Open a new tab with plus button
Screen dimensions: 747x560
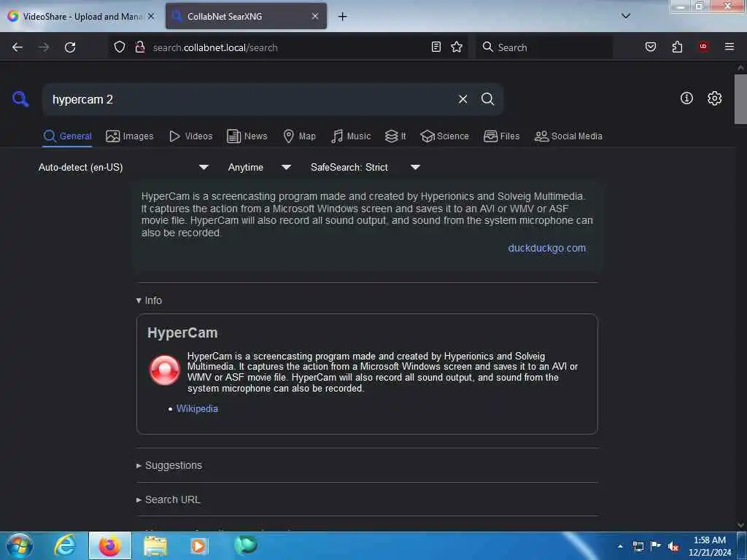(342, 17)
